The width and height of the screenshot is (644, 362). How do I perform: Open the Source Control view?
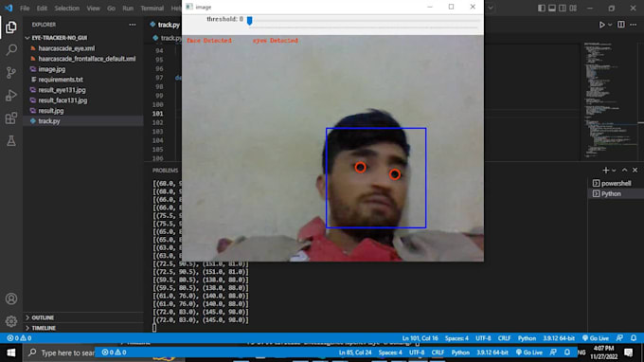pos(11,73)
